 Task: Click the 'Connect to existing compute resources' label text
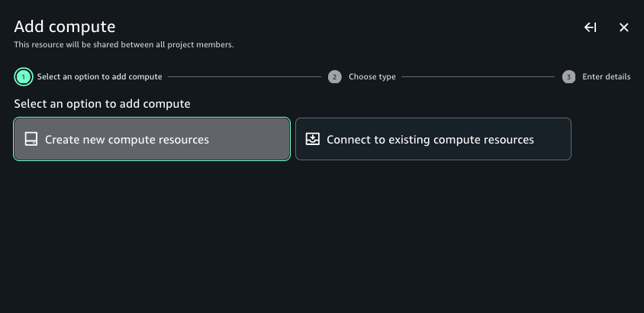pos(430,140)
